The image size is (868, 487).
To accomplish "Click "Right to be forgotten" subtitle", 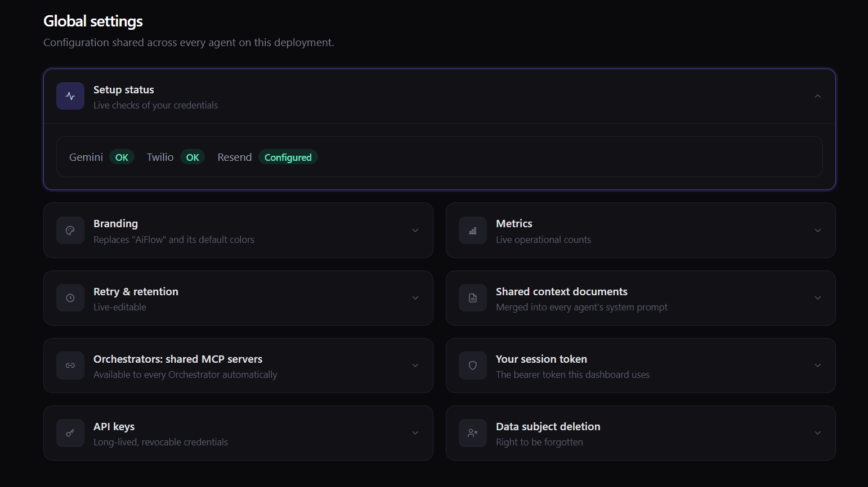I will click(x=539, y=443).
